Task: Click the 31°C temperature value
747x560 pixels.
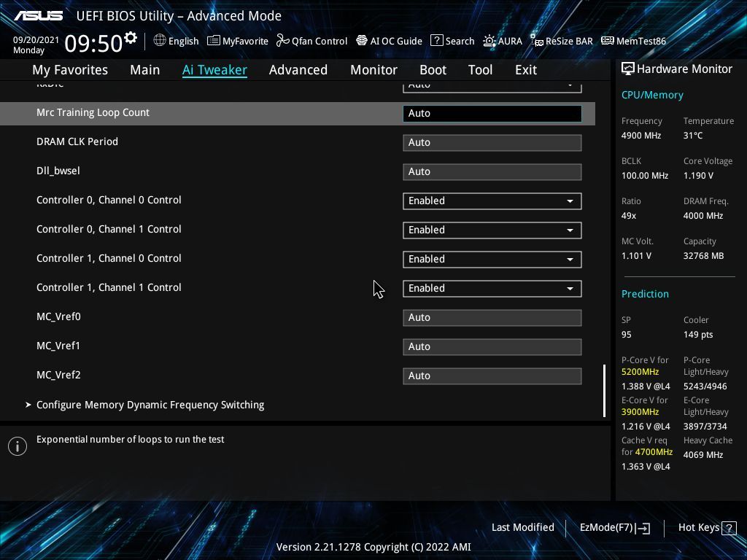Action: pyautogui.click(x=693, y=135)
